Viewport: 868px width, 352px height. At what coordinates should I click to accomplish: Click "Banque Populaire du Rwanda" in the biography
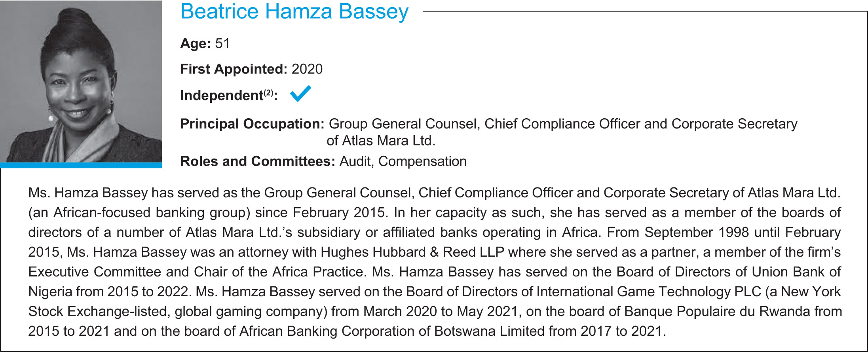click(x=717, y=312)
